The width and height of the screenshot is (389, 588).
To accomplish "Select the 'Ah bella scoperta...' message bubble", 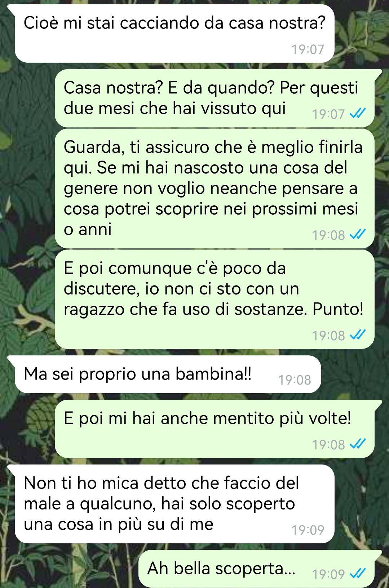I will 256,569.
